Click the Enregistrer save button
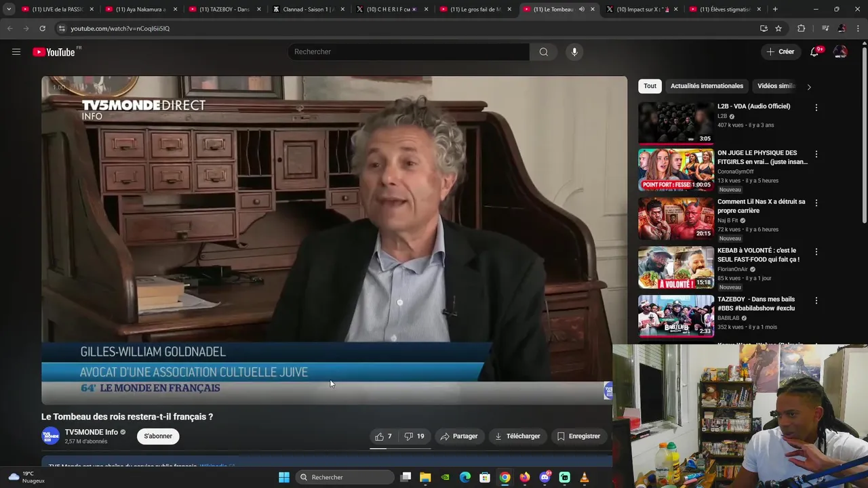This screenshot has width=868, height=488. 578,436
